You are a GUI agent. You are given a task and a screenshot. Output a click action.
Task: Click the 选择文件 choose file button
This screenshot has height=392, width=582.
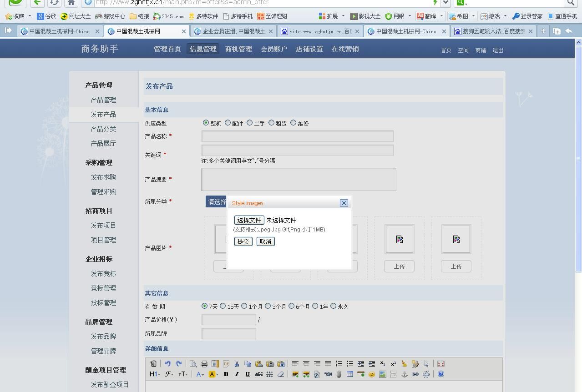tap(249, 220)
